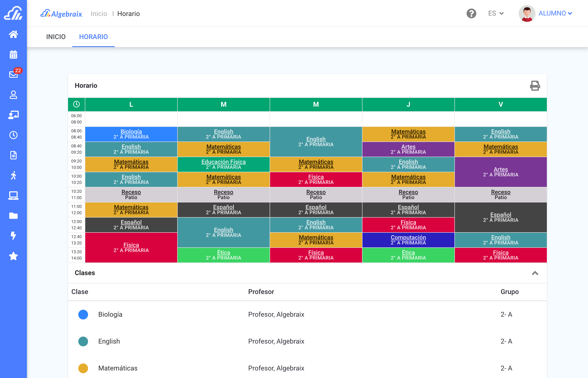The width and height of the screenshot is (588, 378).
Task: Expand the ALUMNO user menu
Action: 555,13
